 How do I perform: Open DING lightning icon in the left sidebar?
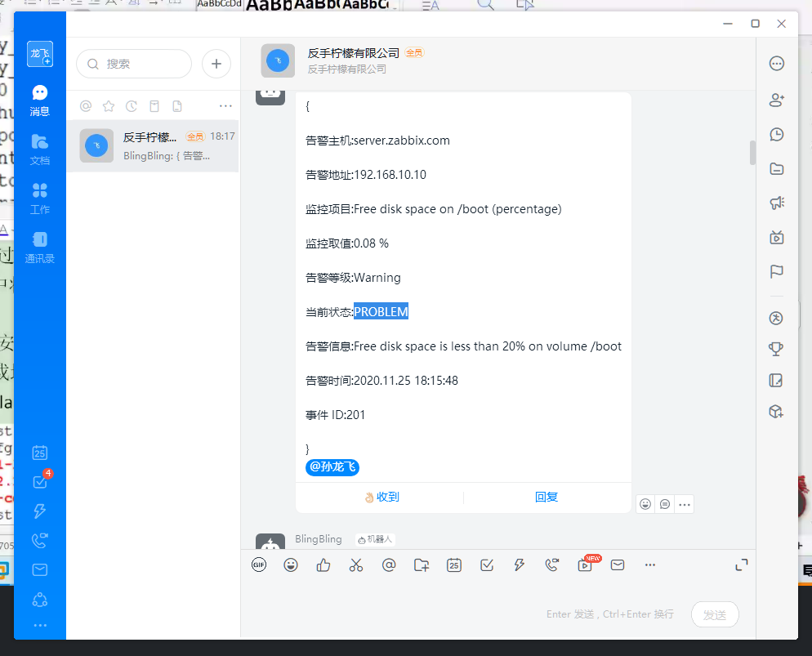point(40,511)
